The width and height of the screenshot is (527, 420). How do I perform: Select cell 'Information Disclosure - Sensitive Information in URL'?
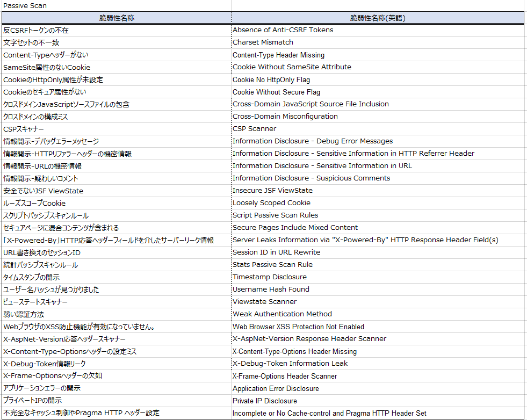click(x=378, y=166)
